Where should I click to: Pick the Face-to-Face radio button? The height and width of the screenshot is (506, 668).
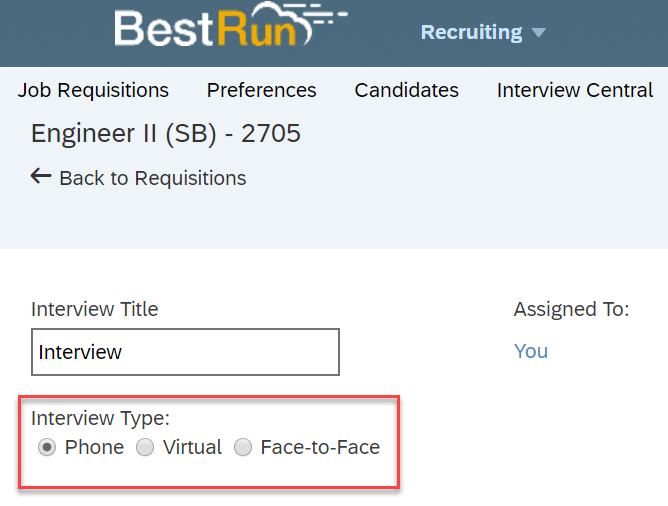(243, 447)
